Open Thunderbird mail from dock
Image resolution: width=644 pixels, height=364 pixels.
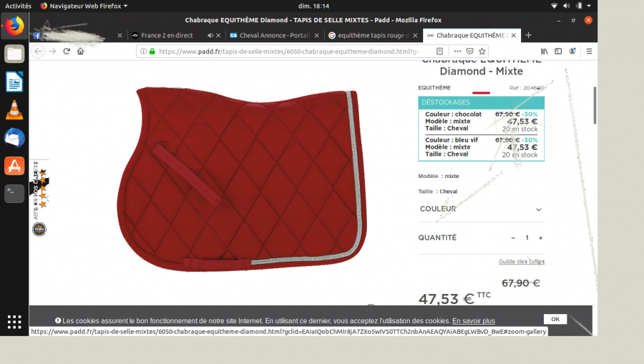pyautogui.click(x=14, y=138)
